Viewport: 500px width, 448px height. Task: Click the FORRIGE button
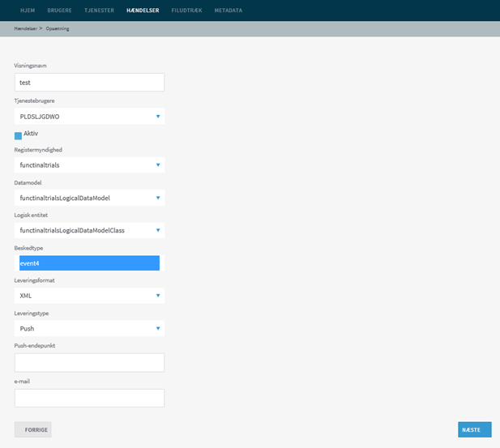tap(33, 429)
